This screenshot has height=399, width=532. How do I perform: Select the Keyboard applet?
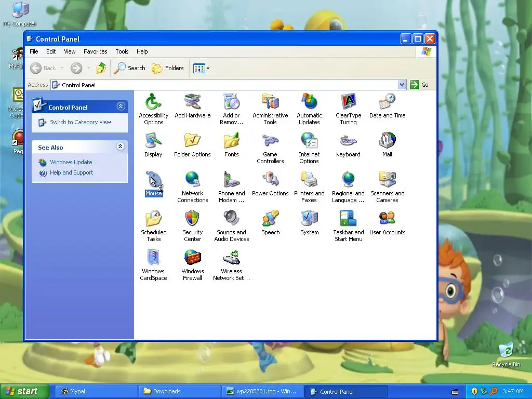tap(348, 145)
